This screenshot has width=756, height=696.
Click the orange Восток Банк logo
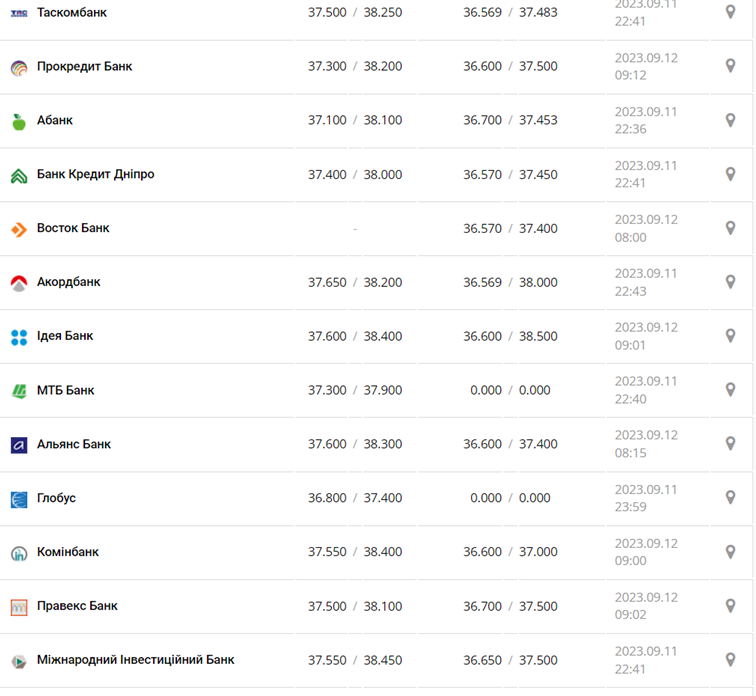[18, 229]
